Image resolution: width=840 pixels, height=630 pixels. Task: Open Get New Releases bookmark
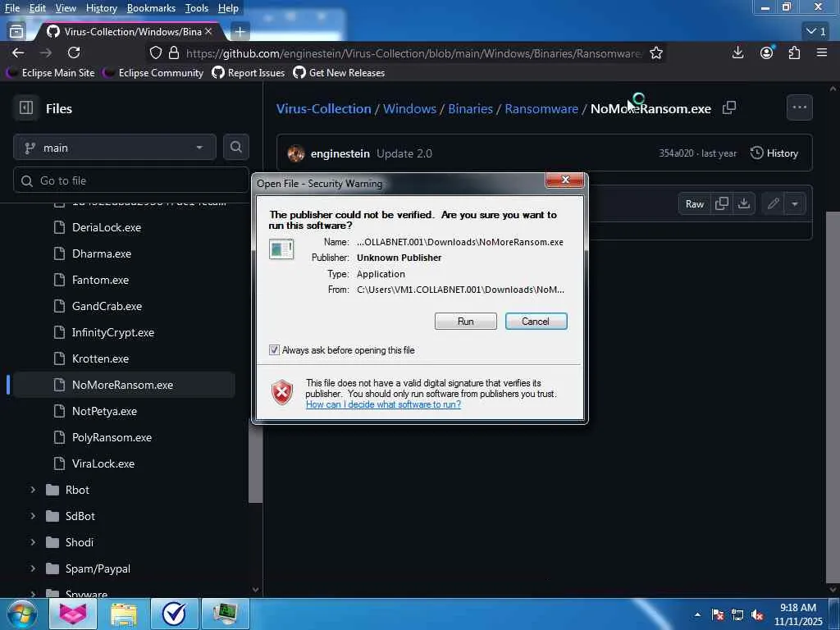click(339, 73)
